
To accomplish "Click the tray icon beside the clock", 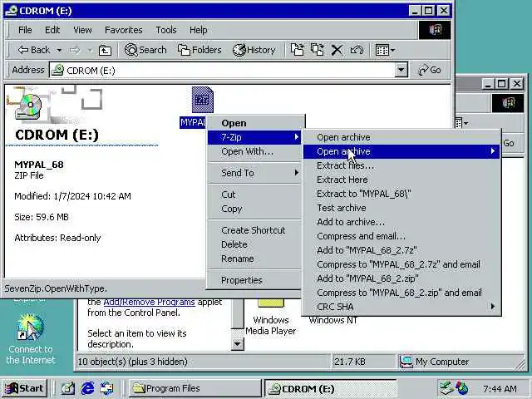I will coord(462,388).
